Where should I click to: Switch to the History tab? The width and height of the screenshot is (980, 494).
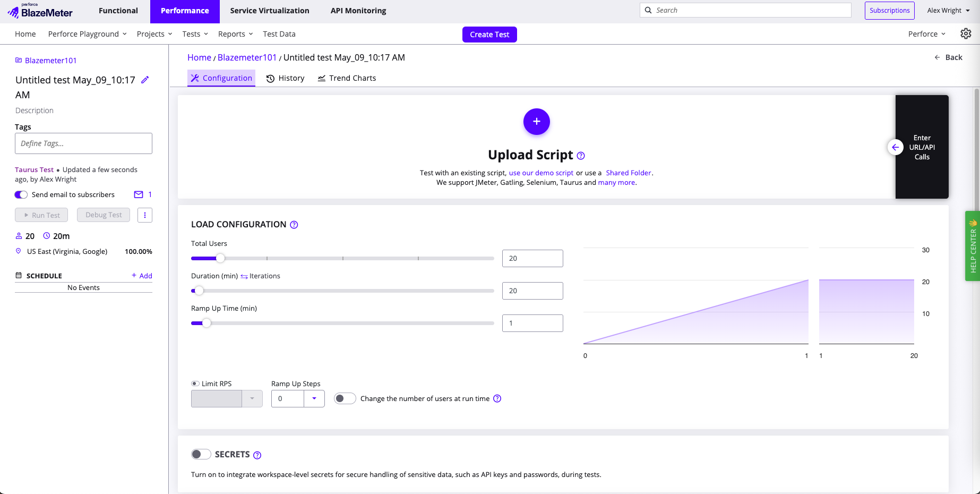point(286,78)
